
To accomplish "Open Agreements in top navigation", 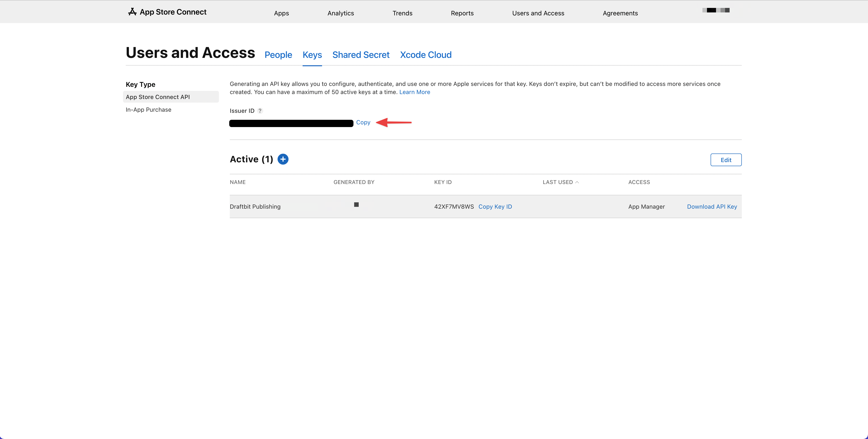I will 620,13.
